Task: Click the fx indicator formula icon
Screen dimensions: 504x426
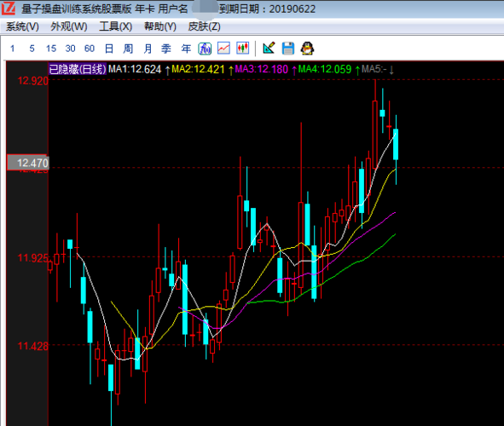Action: point(205,49)
